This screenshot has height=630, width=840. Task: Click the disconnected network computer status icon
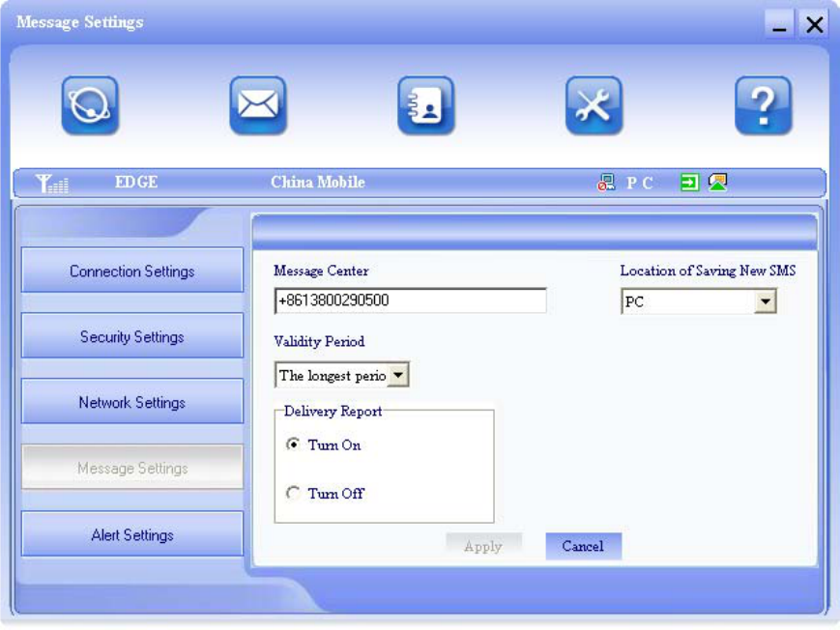(606, 183)
